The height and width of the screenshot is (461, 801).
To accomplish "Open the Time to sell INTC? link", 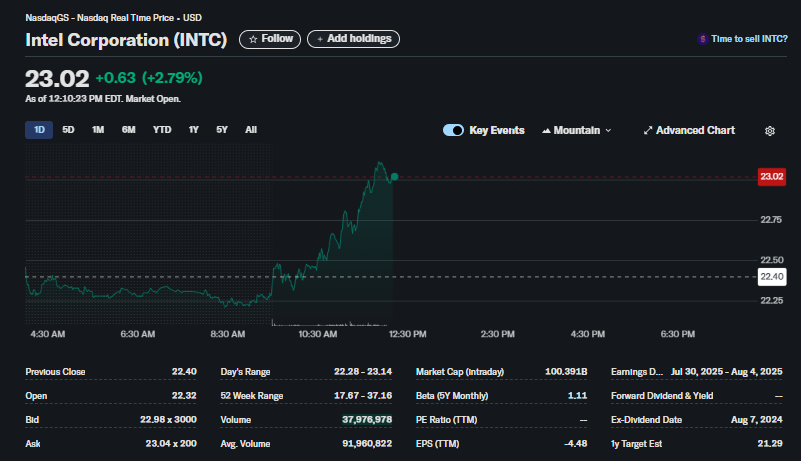I will click(x=749, y=39).
